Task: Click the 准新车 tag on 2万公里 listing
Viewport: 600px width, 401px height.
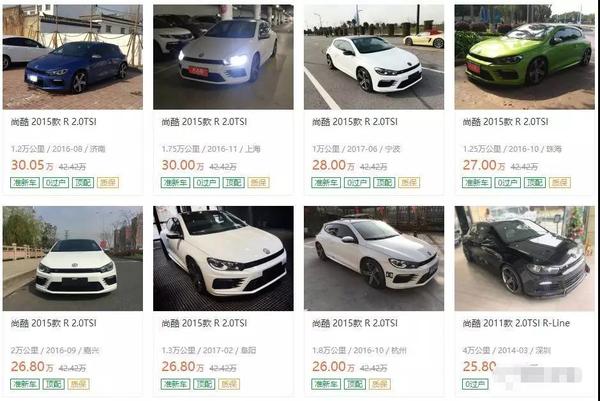Action: [25, 384]
